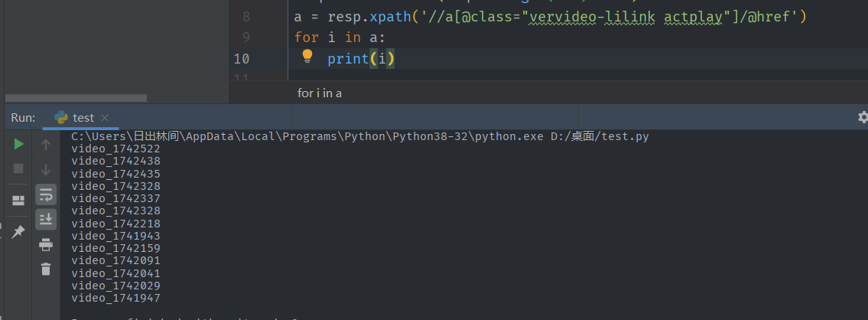This screenshot has width=868, height=320.
Task: Toggle Scroll to End of console
Action: click(46, 219)
